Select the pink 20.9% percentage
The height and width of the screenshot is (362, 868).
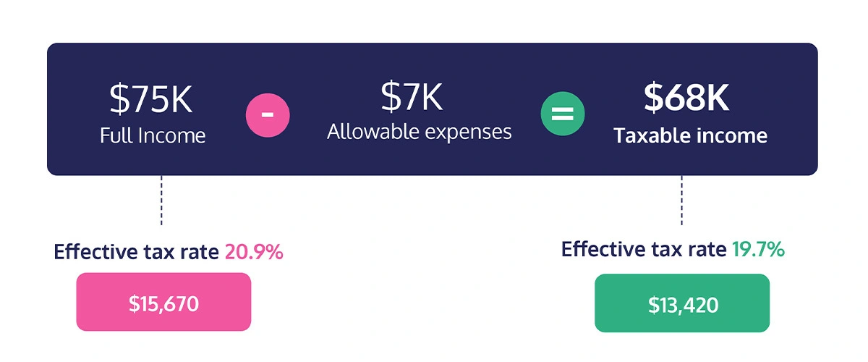(253, 252)
